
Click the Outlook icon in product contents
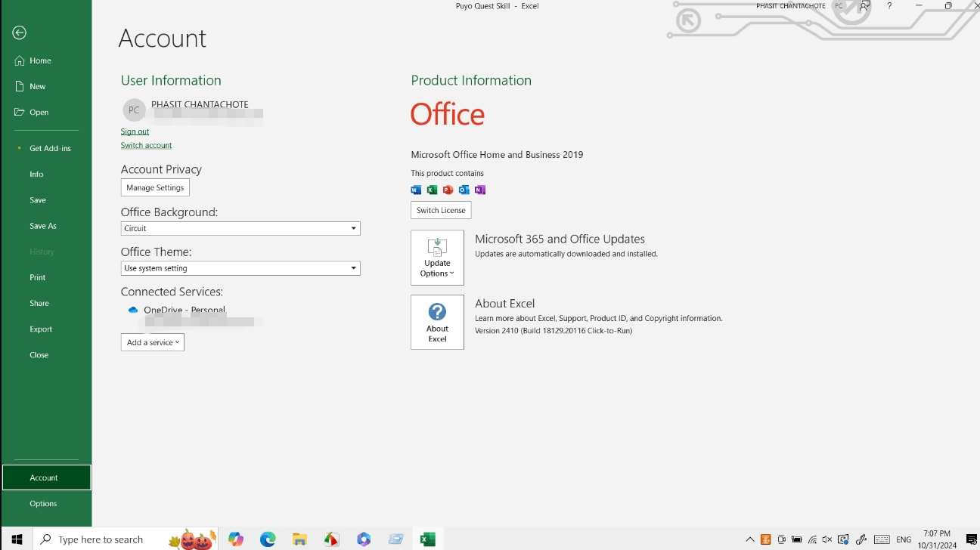[x=464, y=190]
